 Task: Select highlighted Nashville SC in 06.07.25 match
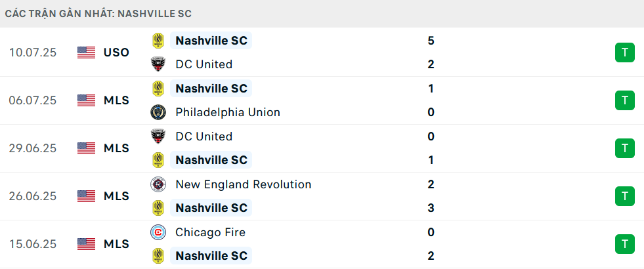point(211,89)
